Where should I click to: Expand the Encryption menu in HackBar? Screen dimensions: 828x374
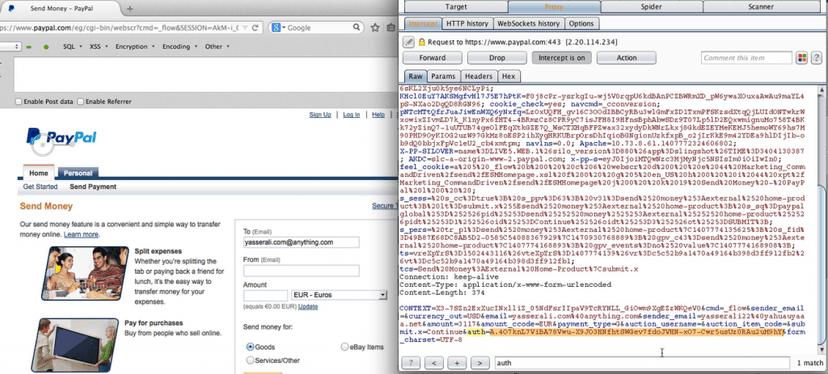point(135,46)
